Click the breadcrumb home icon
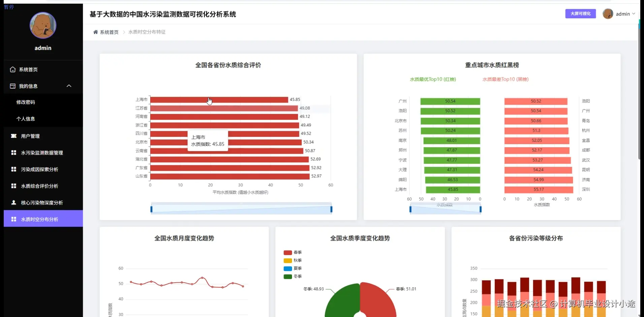644x317 pixels. point(96,32)
